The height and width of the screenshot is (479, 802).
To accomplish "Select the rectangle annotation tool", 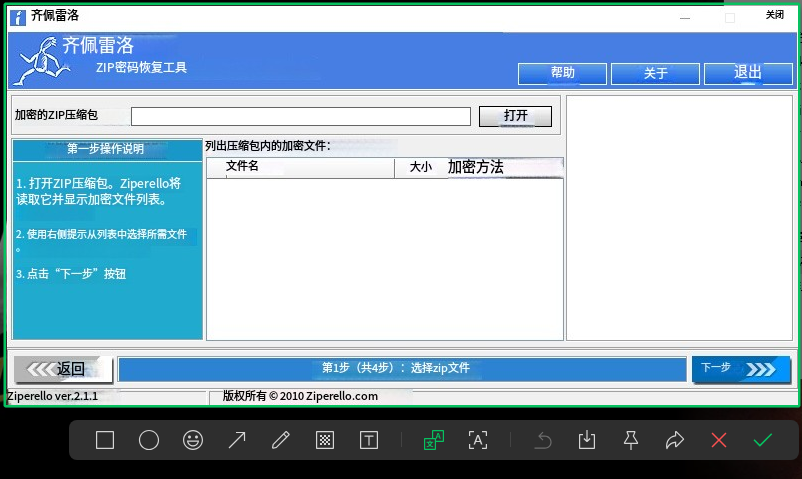I will (105, 440).
